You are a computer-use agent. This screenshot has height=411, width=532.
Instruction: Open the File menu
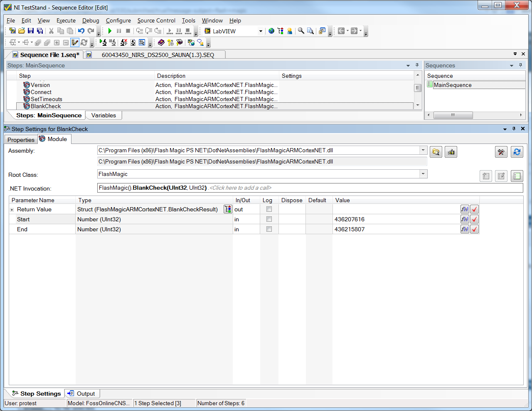(x=11, y=20)
